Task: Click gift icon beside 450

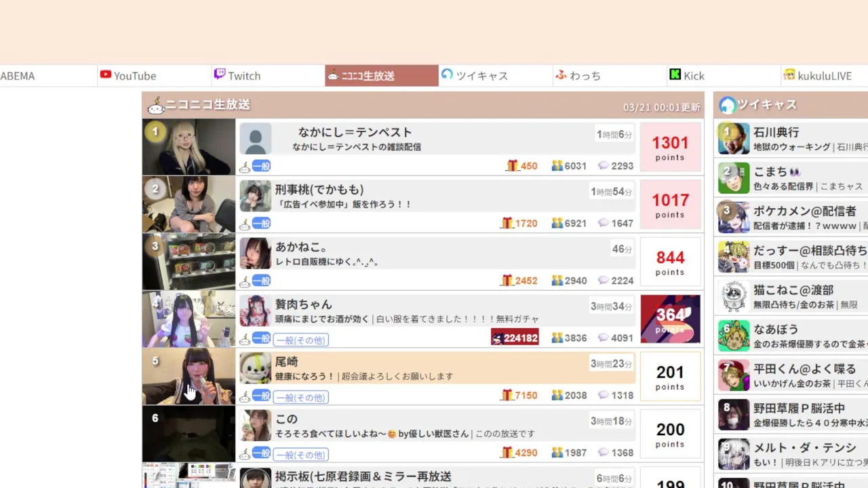Action: (x=513, y=166)
